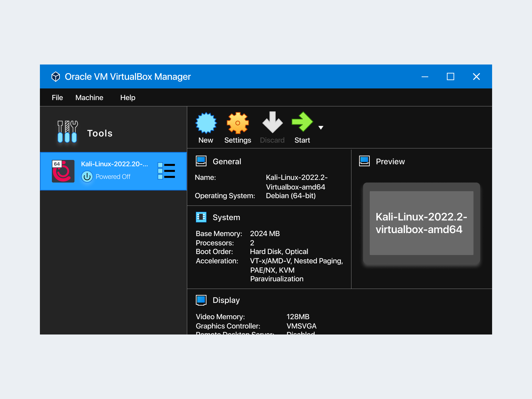Click the Name: label in General
532x399 pixels.
(205, 177)
